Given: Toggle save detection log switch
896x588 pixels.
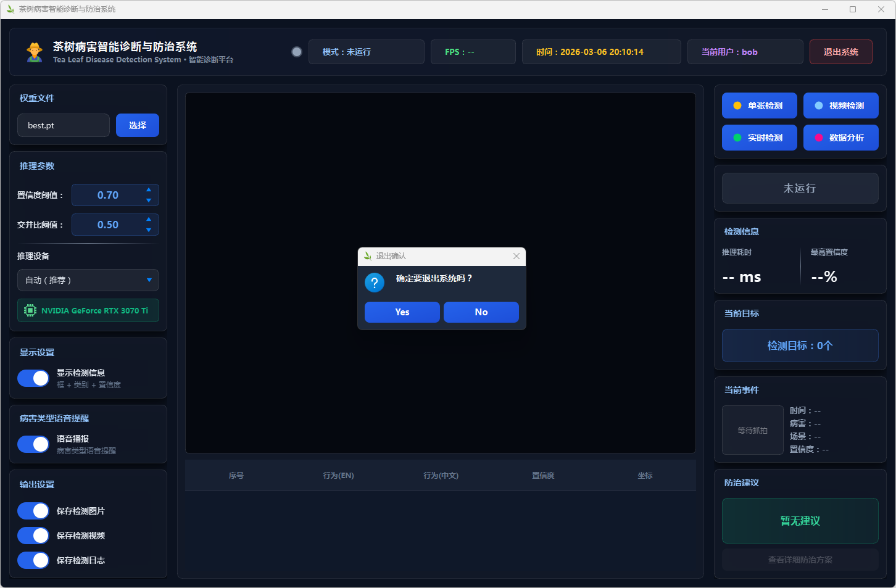Looking at the screenshot, I should point(33,560).
